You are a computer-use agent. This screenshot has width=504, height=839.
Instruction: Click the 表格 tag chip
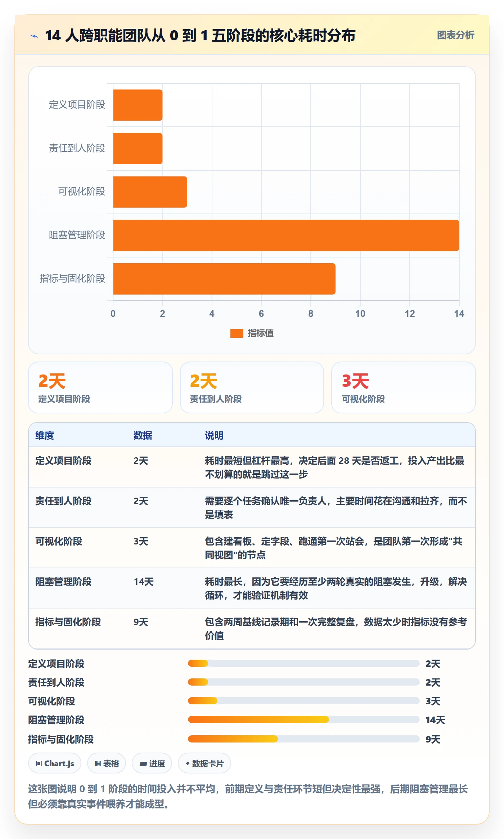(x=107, y=763)
